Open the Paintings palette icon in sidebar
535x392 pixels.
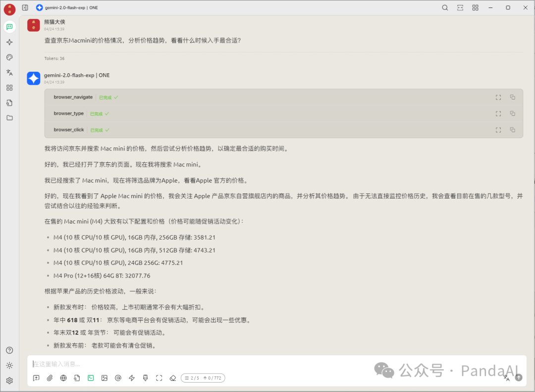[9, 57]
